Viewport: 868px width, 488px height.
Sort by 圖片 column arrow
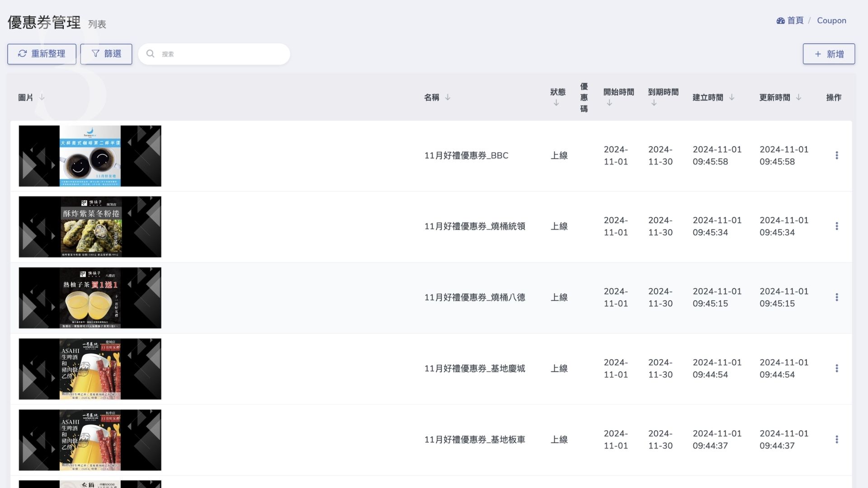click(42, 97)
